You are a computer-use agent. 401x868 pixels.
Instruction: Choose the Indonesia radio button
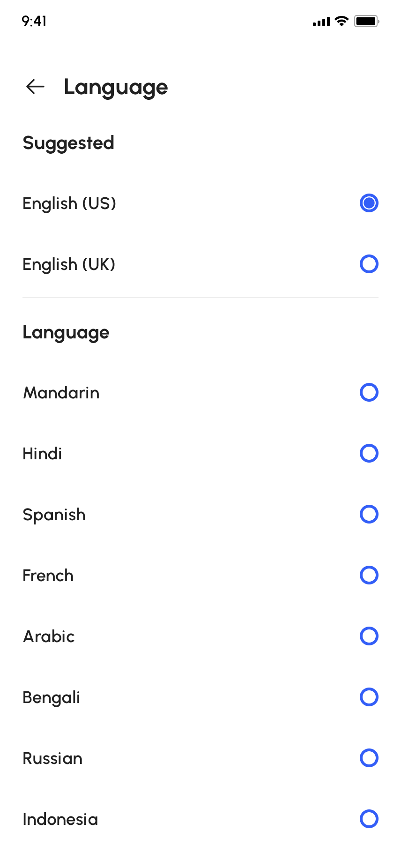click(369, 819)
